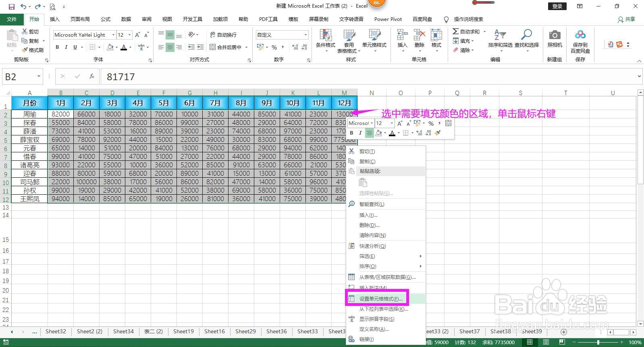Click the Percent Style icon in ribbon
Image resolution: width=644 pixels, height=347 pixels.
pyautogui.click(x=274, y=47)
